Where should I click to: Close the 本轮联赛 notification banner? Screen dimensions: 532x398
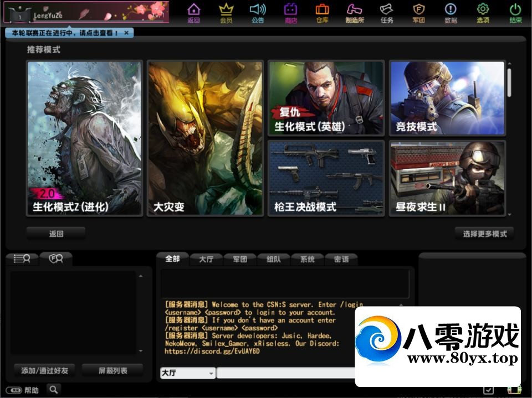[x=126, y=33]
